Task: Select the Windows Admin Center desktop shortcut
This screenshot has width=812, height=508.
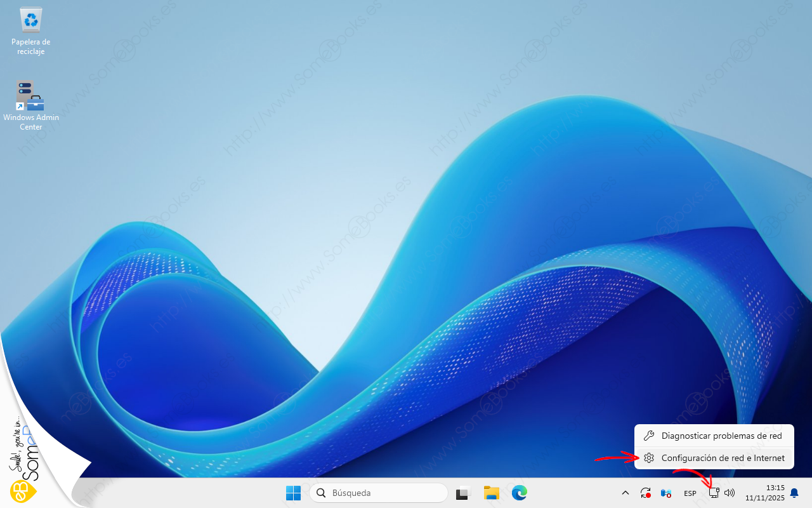Action: 30,105
